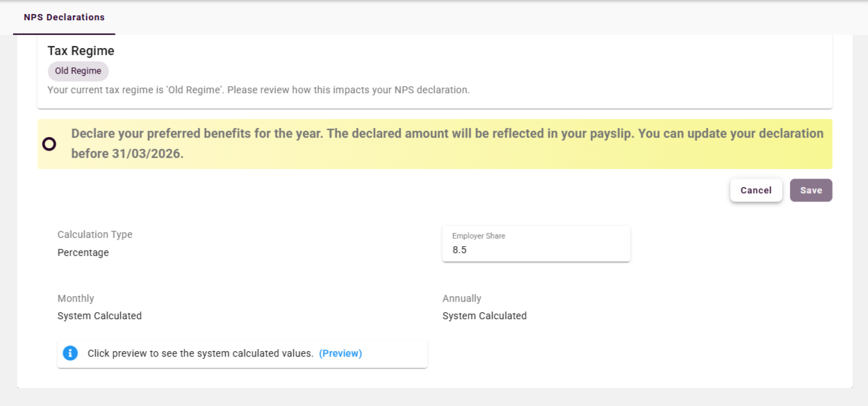Click the 'Click preview to see' message text

click(200, 353)
